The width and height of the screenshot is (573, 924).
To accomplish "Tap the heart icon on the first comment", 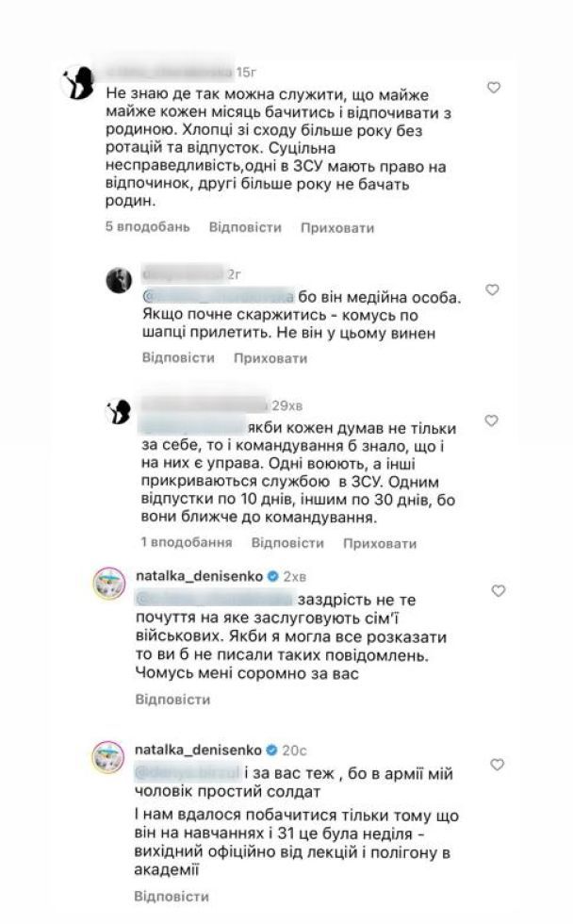I will [x=493, y=86].
